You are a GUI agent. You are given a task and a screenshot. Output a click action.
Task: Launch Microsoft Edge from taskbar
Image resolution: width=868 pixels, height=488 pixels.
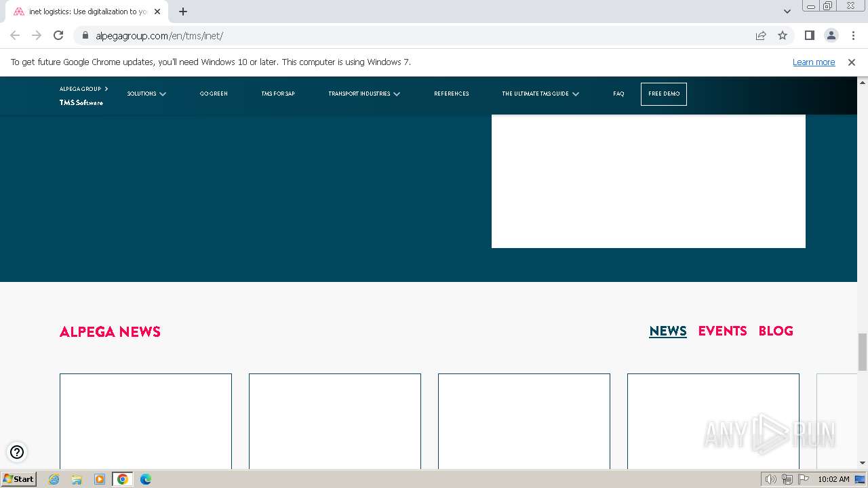[x=146, y=479]
